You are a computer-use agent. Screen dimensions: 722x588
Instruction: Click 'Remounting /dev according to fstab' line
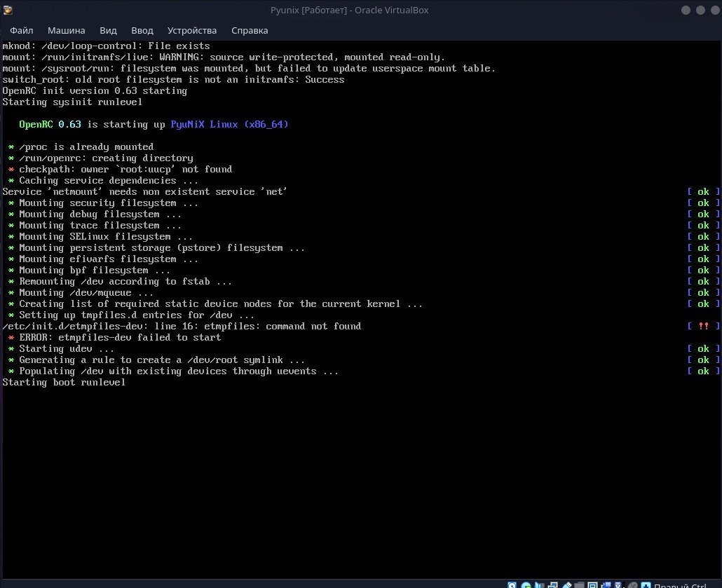click(125, 281)
